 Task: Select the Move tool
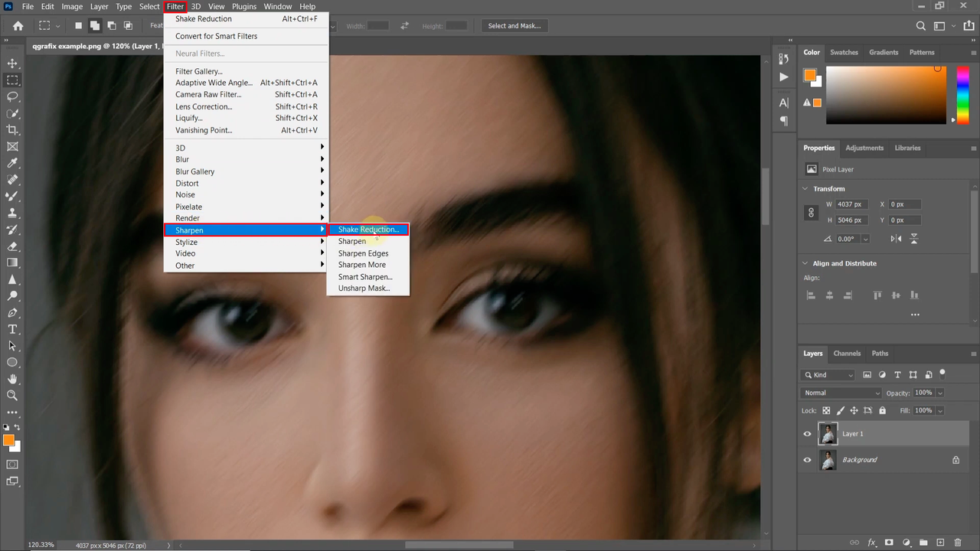click(12, 64)
